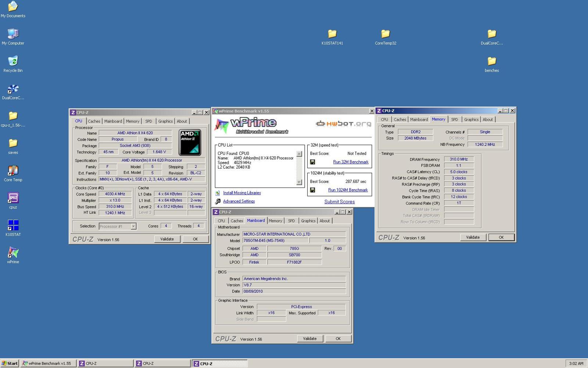Image resolution: width=588 pixels, height=368 pixels.
Task: Click CPU List scrollbar up arrow
Action: 299,154
